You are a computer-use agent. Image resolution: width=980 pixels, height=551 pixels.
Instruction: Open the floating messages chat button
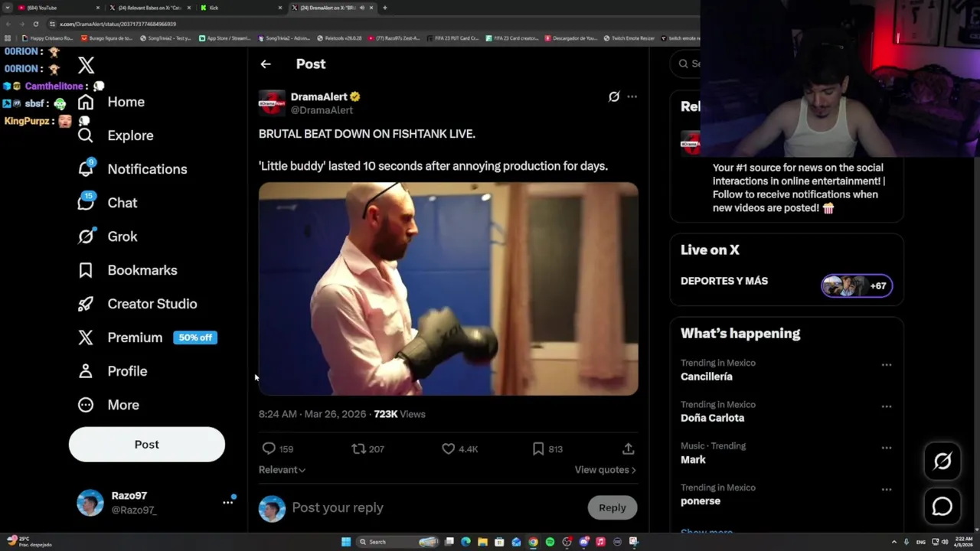pyautogui.click(x=942, y=507)
